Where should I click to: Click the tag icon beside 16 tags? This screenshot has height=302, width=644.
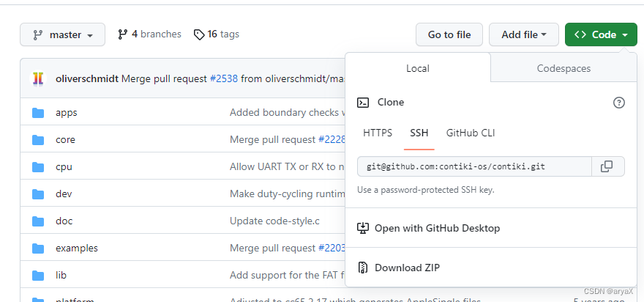pos(199,34)
